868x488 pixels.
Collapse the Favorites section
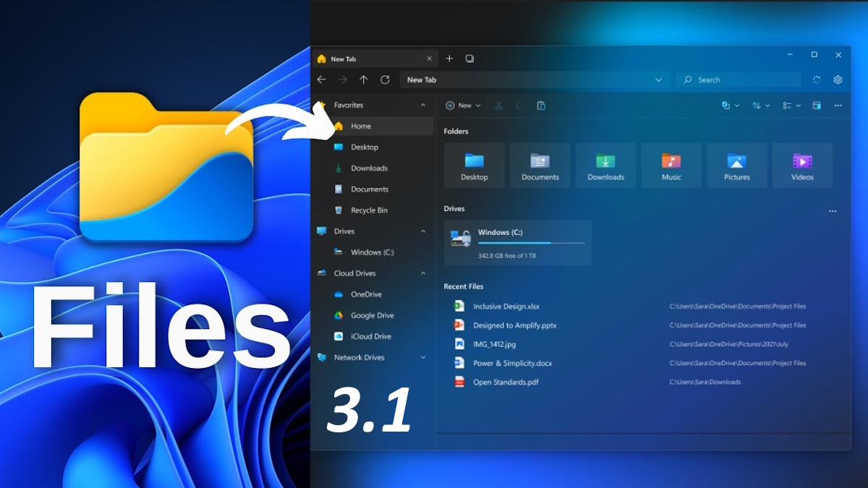pos(423,106)
